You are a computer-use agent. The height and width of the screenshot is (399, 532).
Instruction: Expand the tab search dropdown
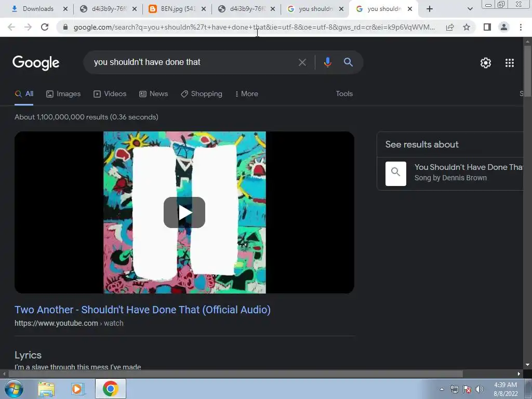coord(470,9)
